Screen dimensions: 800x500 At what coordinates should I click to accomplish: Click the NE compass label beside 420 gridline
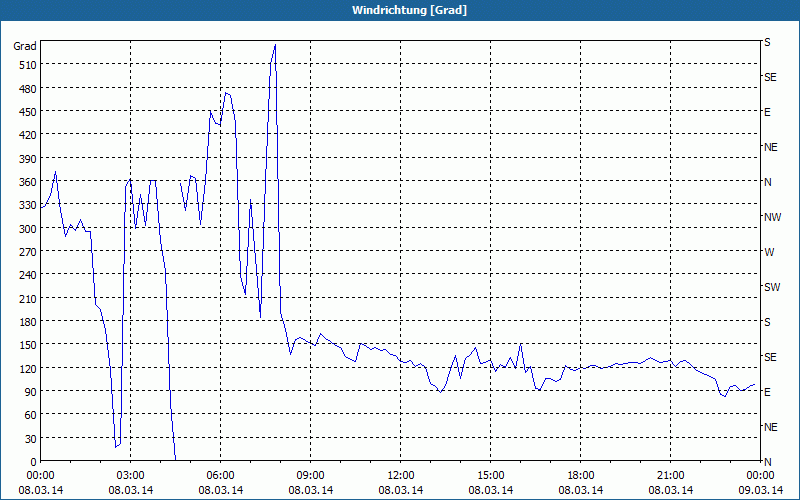tap(770, 147)
